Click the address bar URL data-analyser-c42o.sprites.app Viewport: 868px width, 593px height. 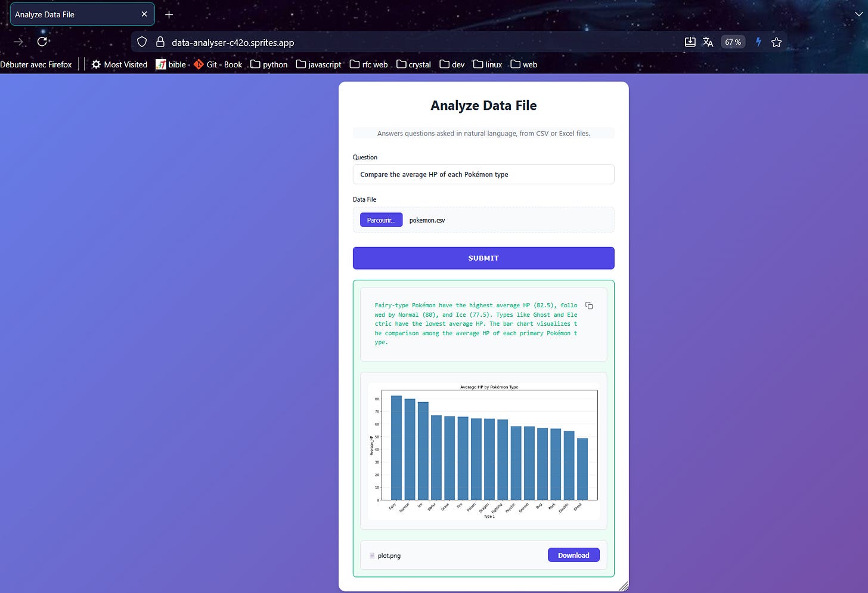coord(232,42)
